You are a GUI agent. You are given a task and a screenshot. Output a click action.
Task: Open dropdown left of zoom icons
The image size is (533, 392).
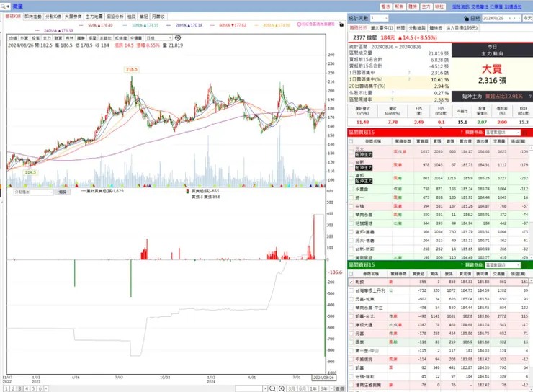265,388
